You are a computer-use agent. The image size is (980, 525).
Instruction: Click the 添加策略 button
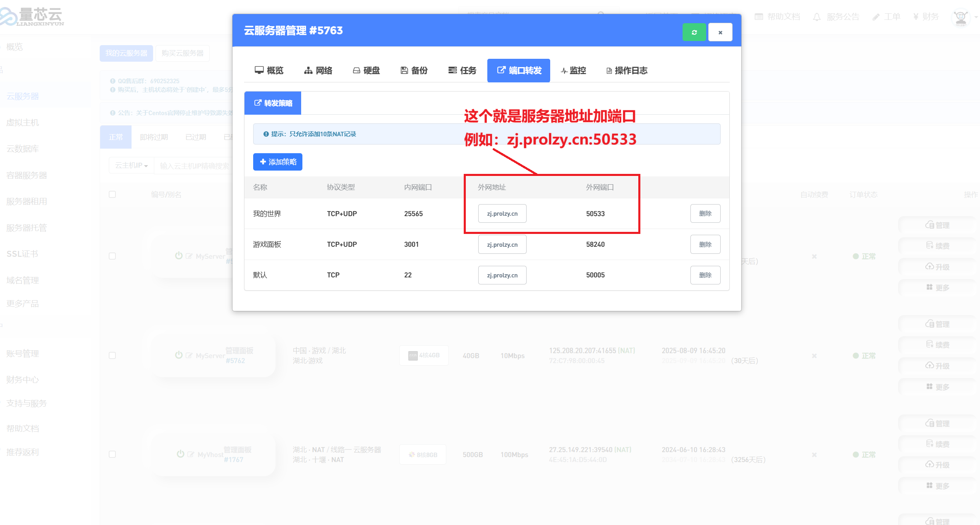click(278, 162)
